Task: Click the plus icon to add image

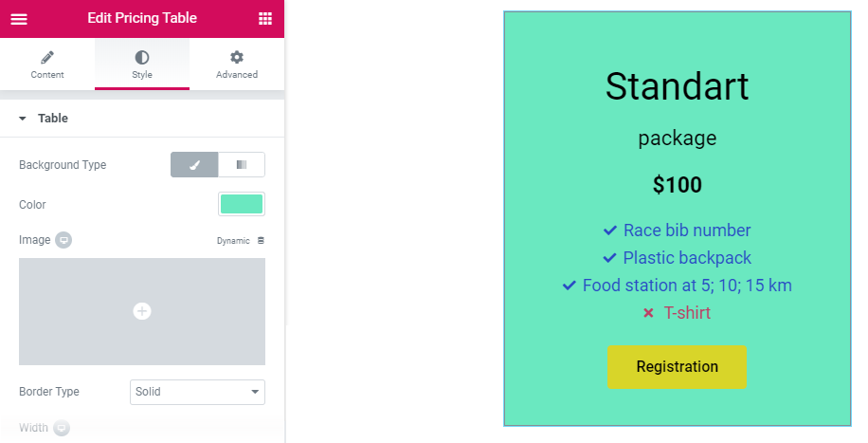Action: pyautogui.click(x=142, y=311)
